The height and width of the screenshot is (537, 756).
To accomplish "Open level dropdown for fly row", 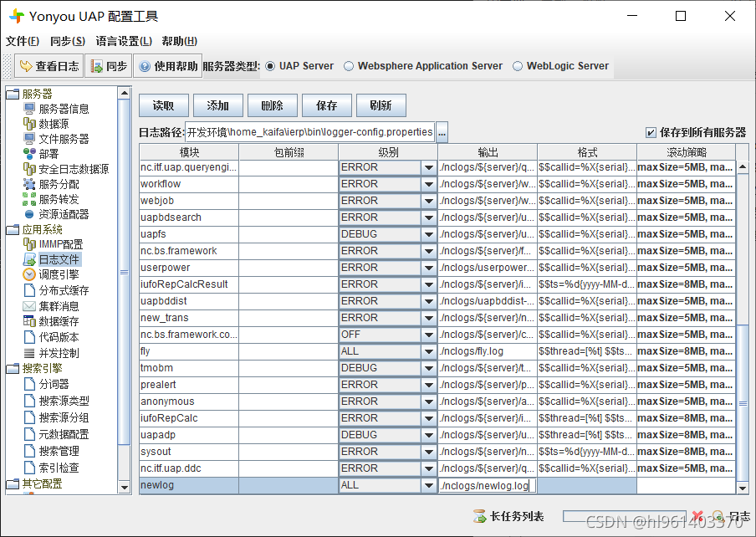I will [x=428, y=351].
